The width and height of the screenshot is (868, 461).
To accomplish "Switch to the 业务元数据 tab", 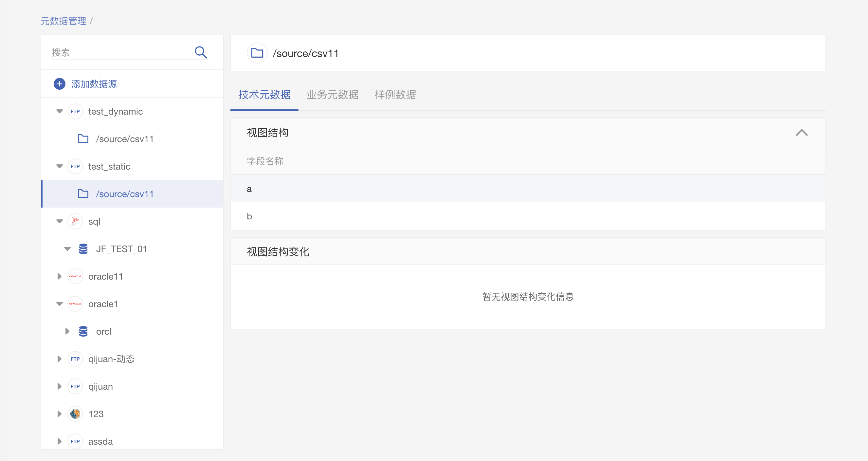I will pos(332,95).
